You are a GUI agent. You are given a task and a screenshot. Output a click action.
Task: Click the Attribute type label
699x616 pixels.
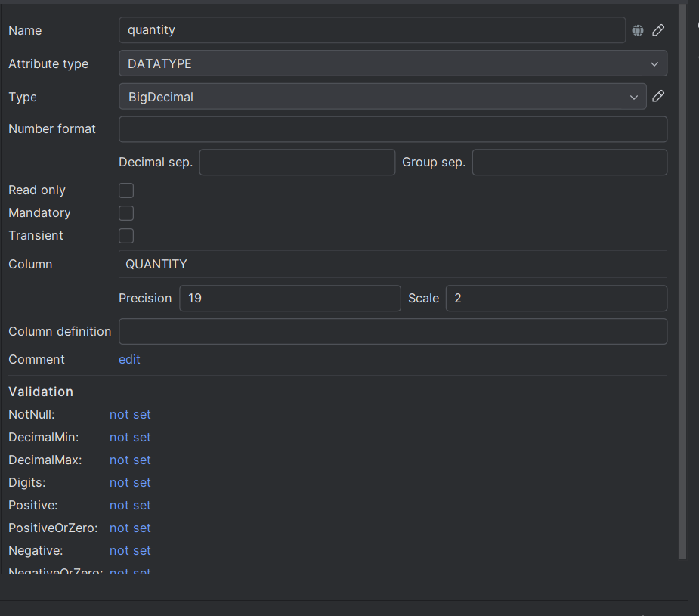(x=48, y=63)
